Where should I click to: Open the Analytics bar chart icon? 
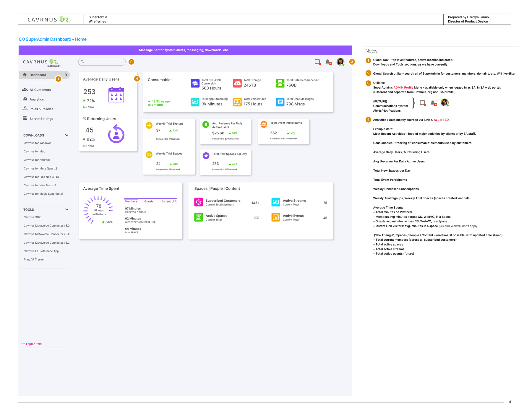click(x=25, y=99)
